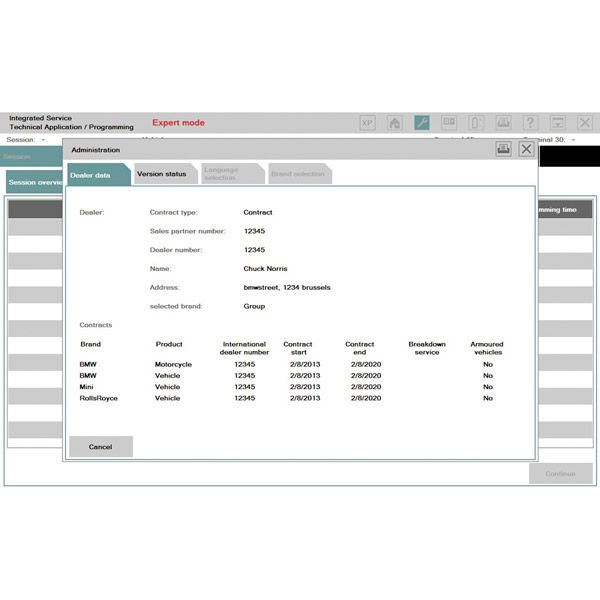This screenshot has height=600, width=600.
Task: Click the XP icon in top toolbar
Action: point(368,123)
